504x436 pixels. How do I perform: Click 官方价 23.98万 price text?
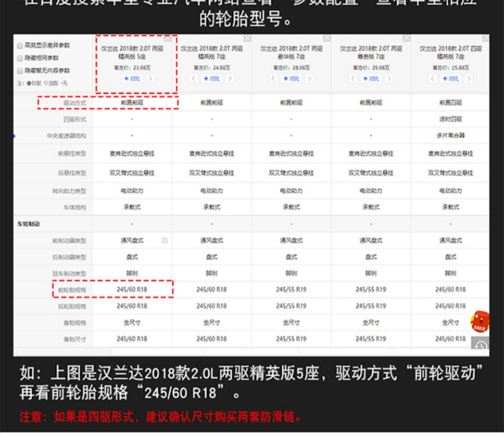tap(132, 68)
